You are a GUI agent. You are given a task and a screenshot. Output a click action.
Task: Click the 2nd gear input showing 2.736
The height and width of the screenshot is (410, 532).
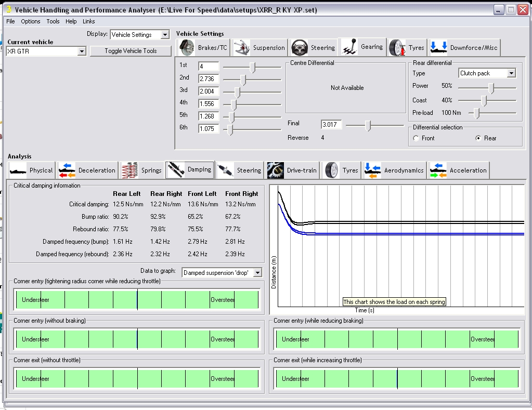209,78
